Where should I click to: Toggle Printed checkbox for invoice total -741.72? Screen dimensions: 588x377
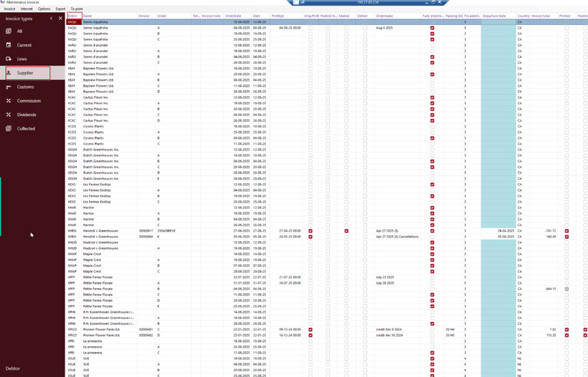coord(567,231)
